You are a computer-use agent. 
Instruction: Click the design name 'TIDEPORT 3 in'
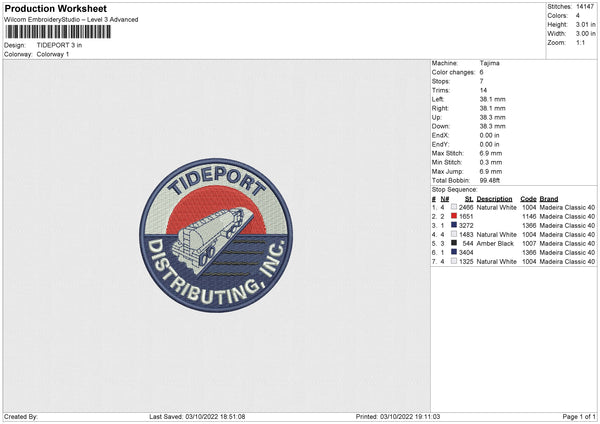point(59,45)
